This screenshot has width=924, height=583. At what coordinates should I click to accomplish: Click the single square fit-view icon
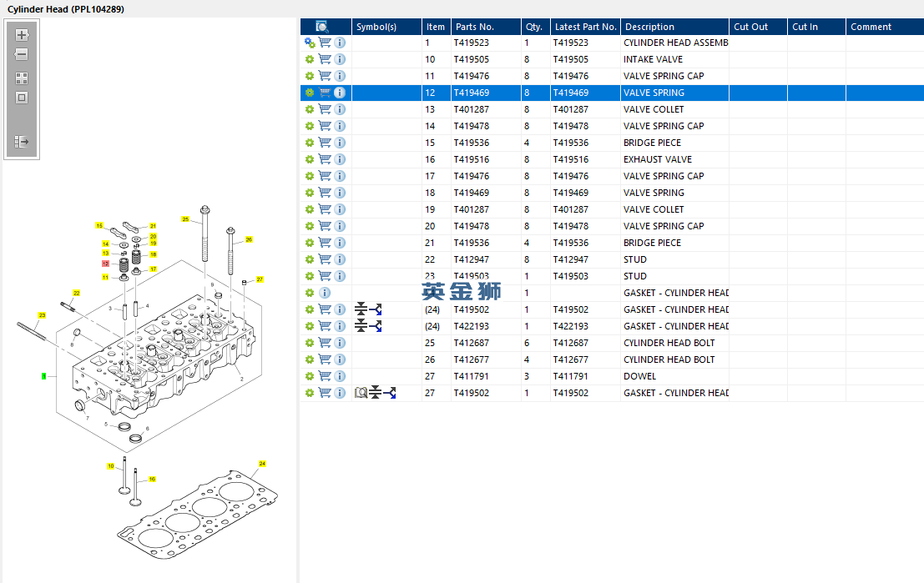click(22, 98)
